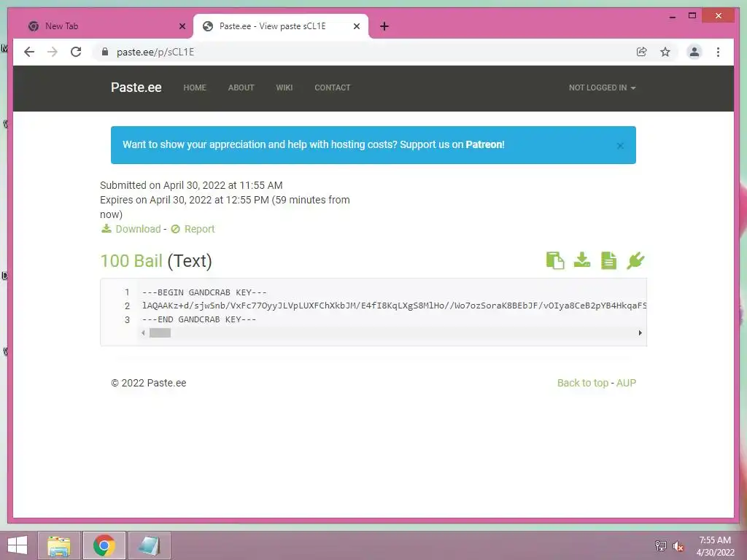Click the BEGIN GANDCRAB KEY line
Image resolution: width=747 pixels, height=560 pixels.
pyautogui.click(x=204, y=292)
